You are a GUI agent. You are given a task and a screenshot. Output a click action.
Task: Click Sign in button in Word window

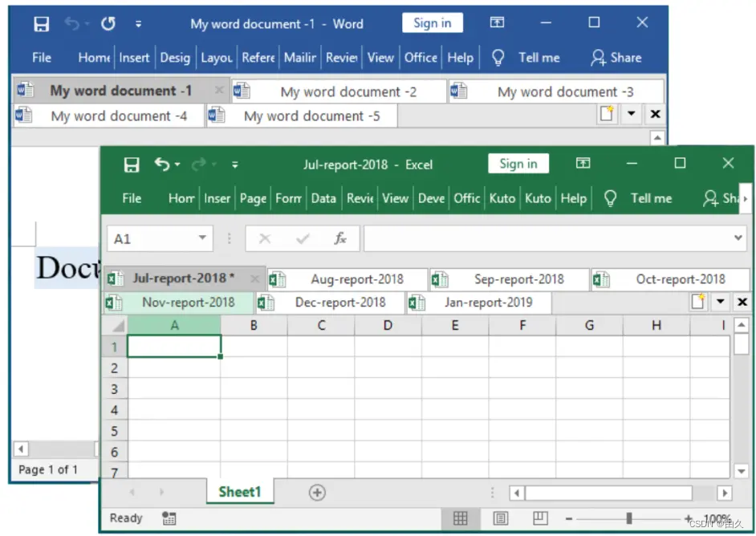tap(433, 22)
